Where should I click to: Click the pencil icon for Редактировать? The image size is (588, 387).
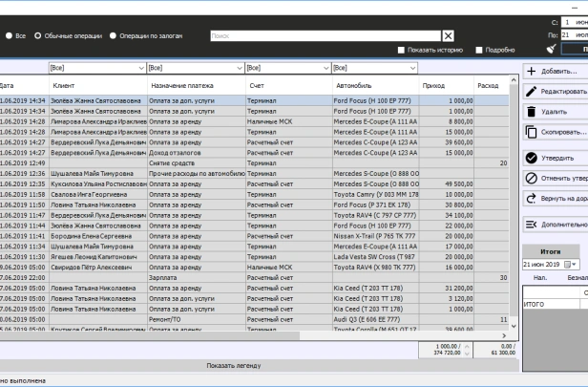[x=532, y=91]
